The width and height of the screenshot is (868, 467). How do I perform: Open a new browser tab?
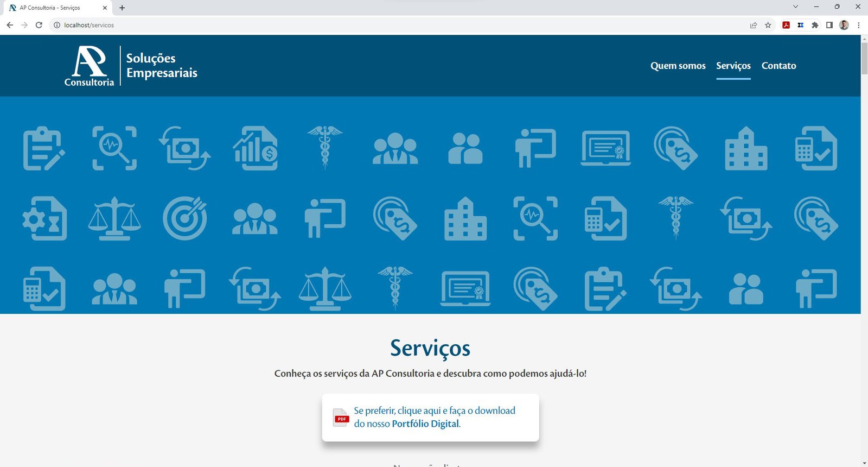pyautogui.click(x=122, y=8)
